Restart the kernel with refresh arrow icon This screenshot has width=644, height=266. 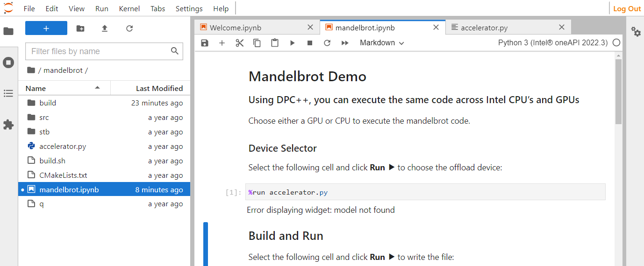point(327,43)
